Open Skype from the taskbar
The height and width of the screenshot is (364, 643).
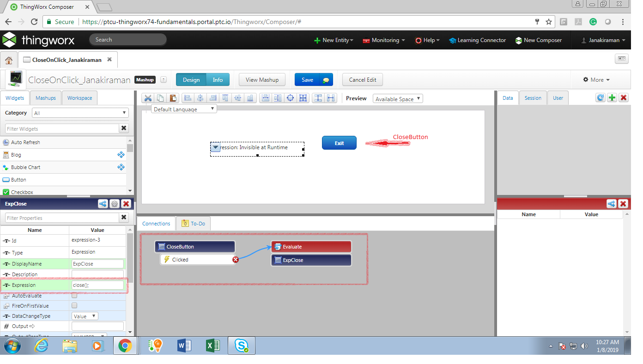tap(241, 345)
